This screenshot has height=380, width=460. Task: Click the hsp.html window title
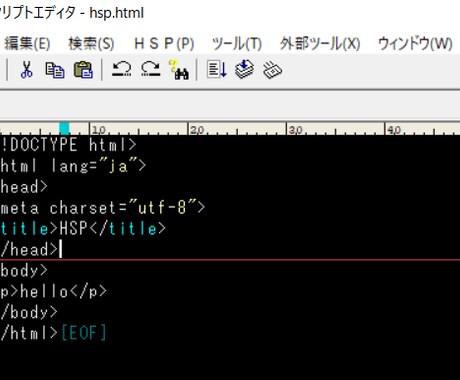(x=117, y=13)
